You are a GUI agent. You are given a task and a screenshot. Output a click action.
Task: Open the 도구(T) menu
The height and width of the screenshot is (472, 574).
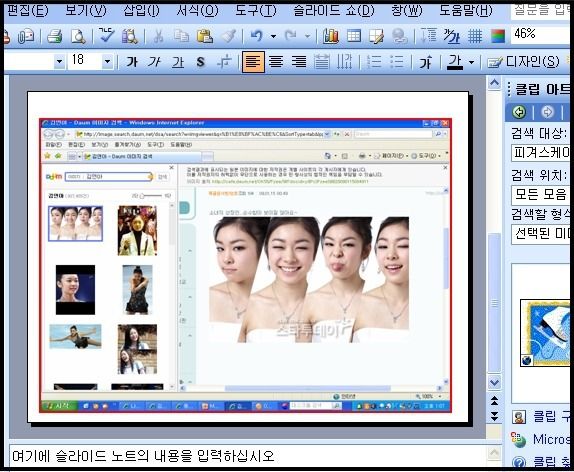tap(256, 11)
